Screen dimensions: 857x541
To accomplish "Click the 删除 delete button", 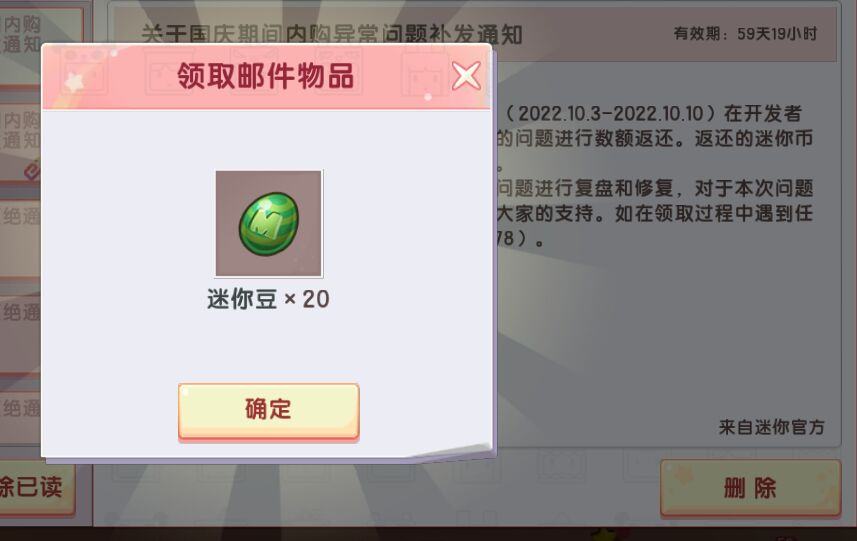I will (x=750, y=488).
